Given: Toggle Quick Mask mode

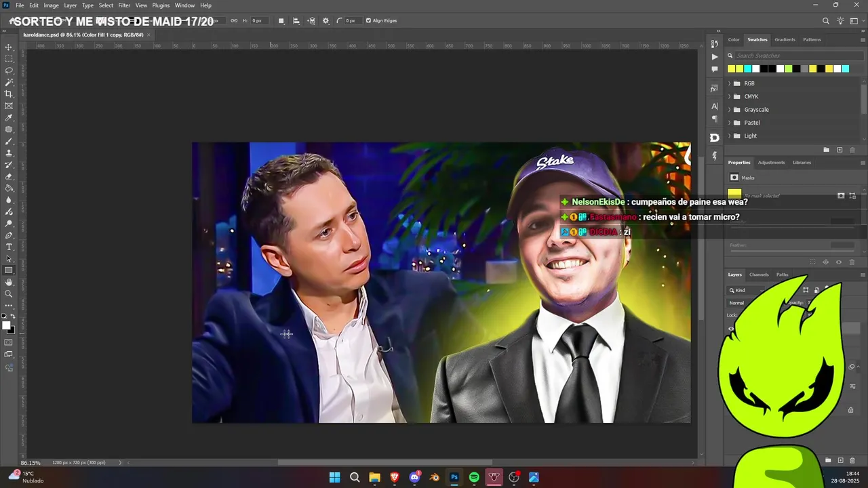Looking at the screenshot, I should 9,342.
